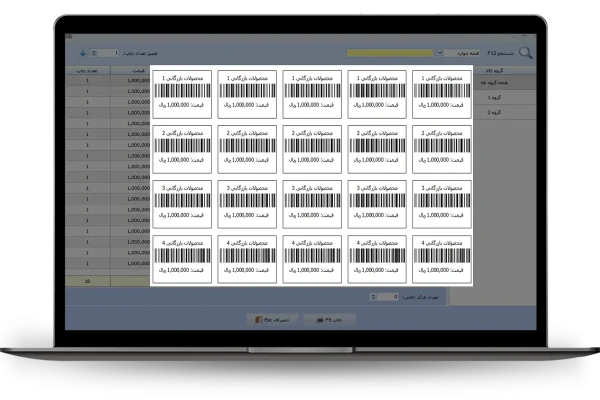This screenshot has width=600, height=400.
Task: Click the blue download arrow icon
Action: pyautogui.click(x=82, y=52)
